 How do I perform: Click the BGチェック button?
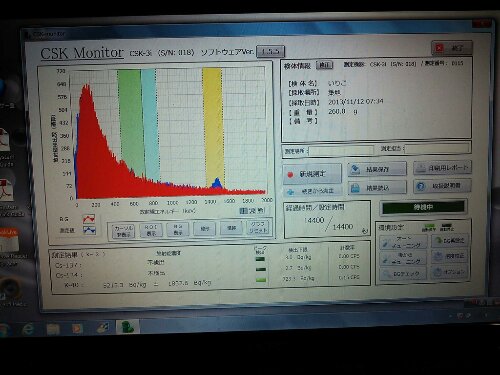[404, 274]
